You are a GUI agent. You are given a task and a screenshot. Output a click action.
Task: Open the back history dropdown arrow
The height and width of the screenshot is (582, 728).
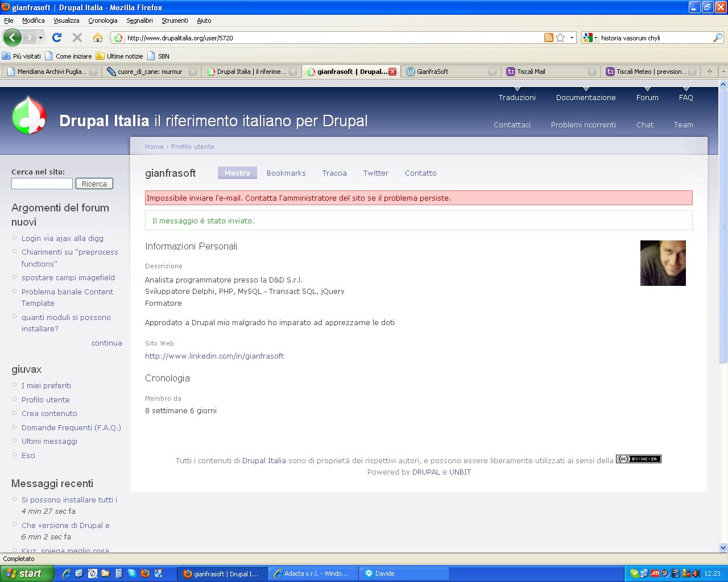pos(40,38)
